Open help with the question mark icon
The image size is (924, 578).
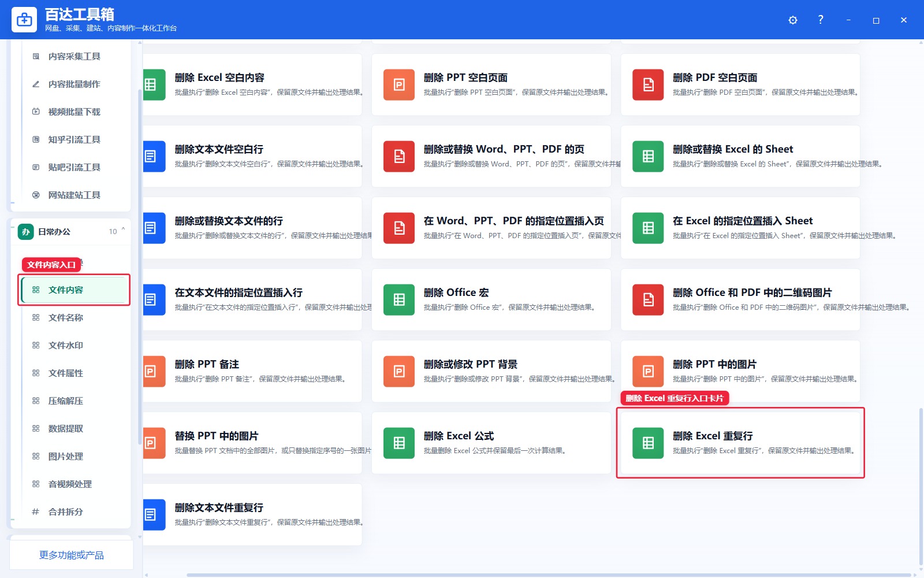pos(821,20)
